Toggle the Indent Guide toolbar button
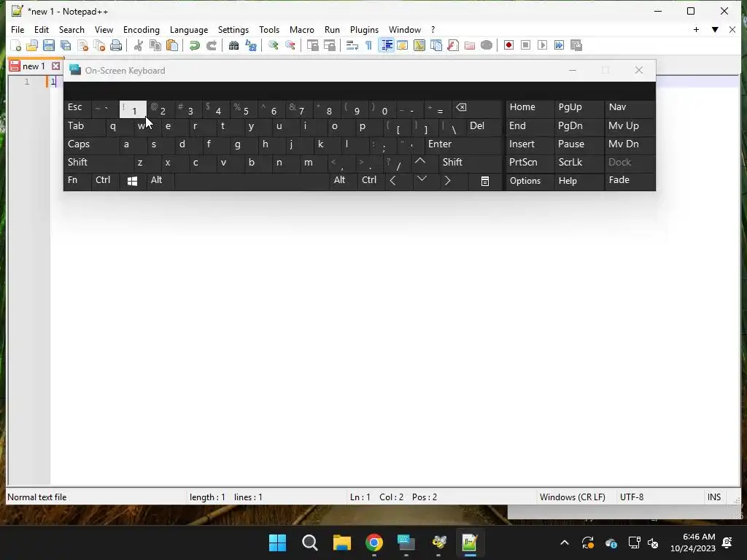The height and width of the screenshot is (560, 747). point(386,45)
